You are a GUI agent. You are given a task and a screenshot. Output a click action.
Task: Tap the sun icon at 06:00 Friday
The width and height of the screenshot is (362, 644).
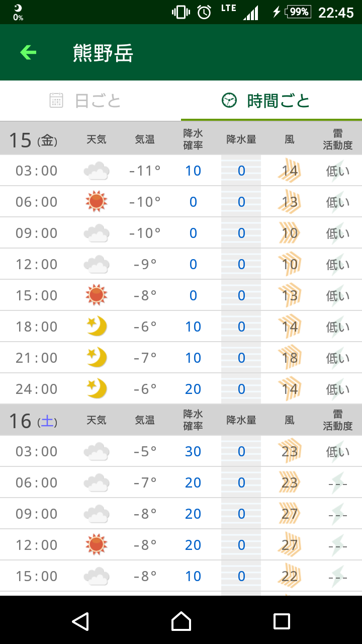[97, 202]
